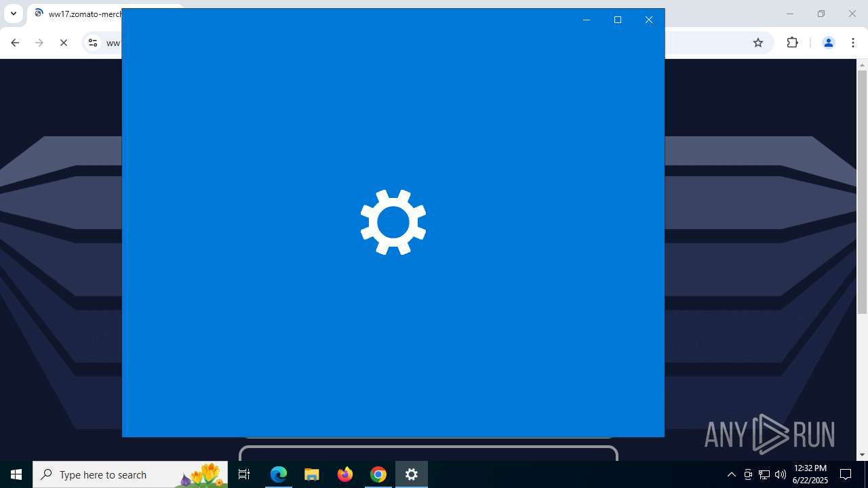Open the Chrome profile avatar

pyautogui.click(x=828, y=43)
